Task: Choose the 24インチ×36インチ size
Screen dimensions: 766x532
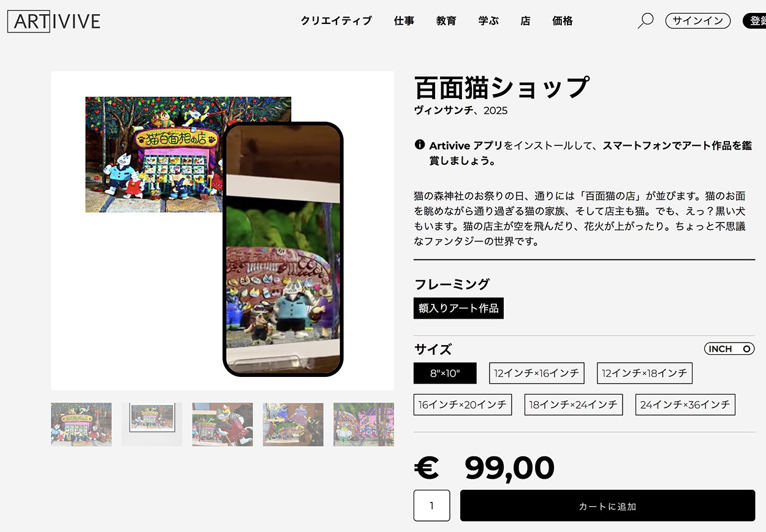Action: click(x=685, y=405)
